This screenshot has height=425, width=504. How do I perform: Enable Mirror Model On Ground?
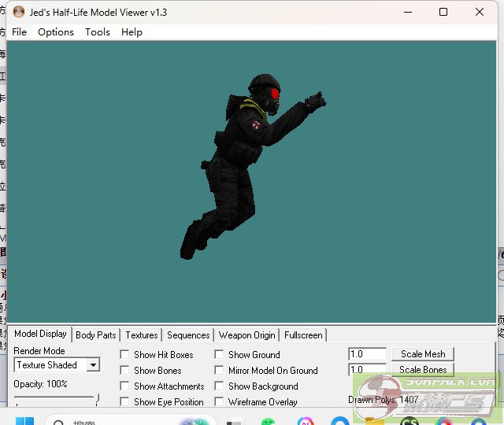(x=219, y=371)
